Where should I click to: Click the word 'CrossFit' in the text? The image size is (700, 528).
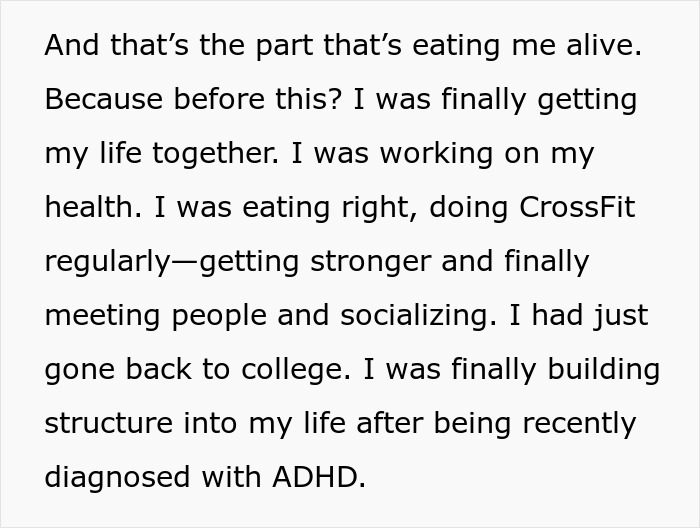tap(577, 208)
